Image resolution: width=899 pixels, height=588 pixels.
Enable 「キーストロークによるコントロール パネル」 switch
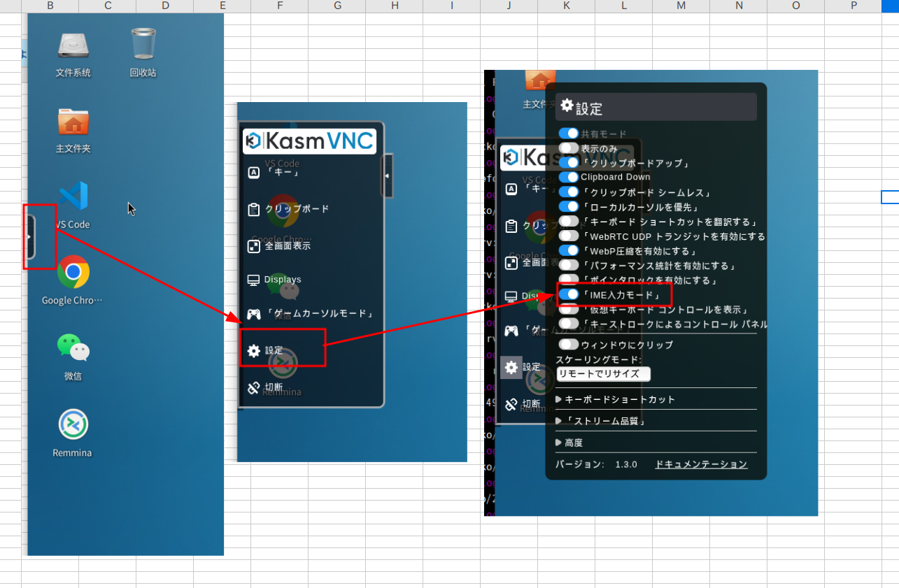(569, 324)
